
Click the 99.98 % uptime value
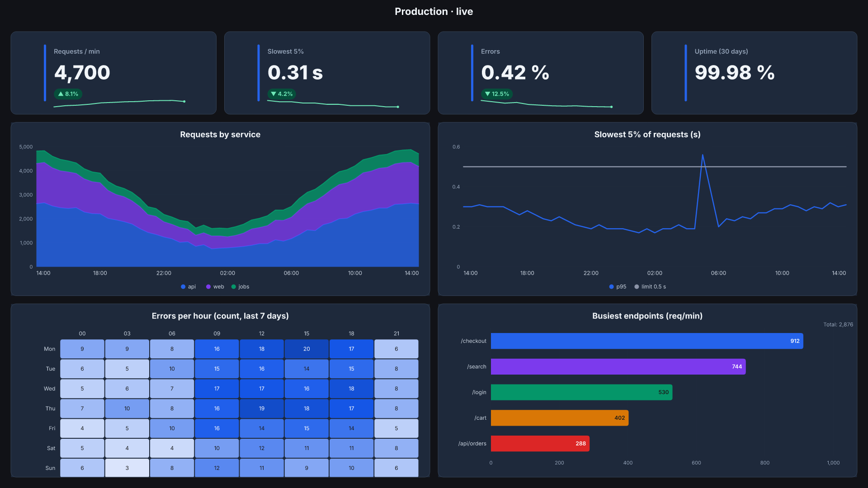(735, 72)
